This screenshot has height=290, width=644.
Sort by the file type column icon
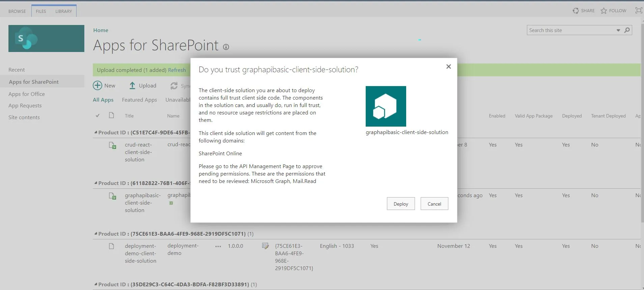[x=111, y=115]
